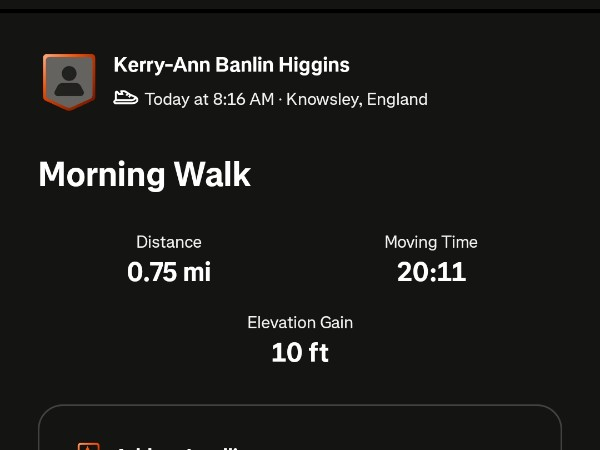The height and width of the screenshot is (450, 600).
Task: Tap the Moving Time stat label
Action: (431, 242)
